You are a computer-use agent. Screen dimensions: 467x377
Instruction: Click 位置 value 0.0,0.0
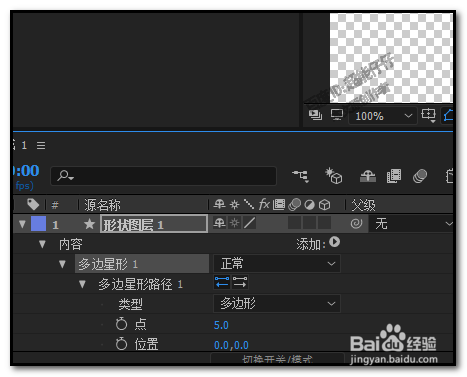231,345
